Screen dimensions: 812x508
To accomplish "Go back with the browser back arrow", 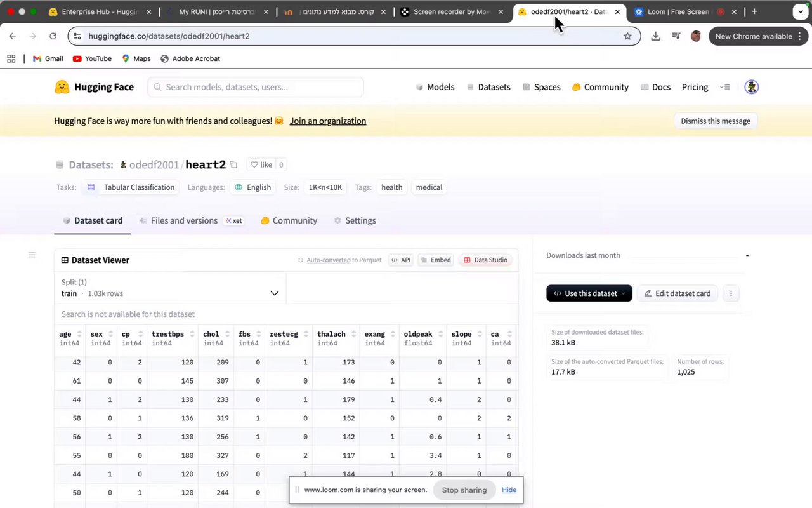I will point(13,36).
